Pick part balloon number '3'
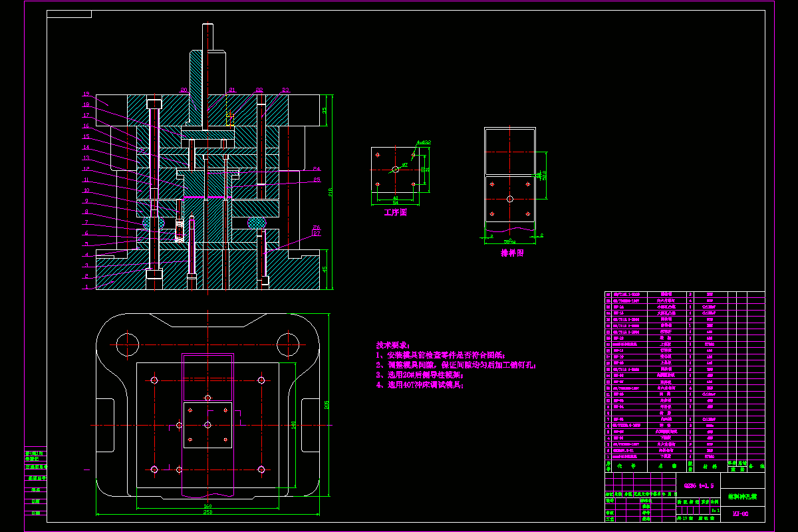This screenshot has width=798, height=532. tap(86, 265)
